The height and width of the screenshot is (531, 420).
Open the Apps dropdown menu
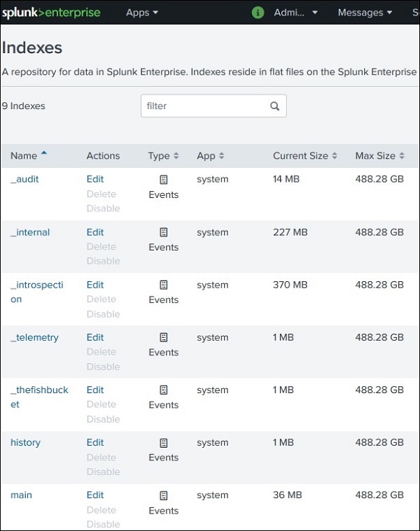pyautogui.click(x=142, y=13)
